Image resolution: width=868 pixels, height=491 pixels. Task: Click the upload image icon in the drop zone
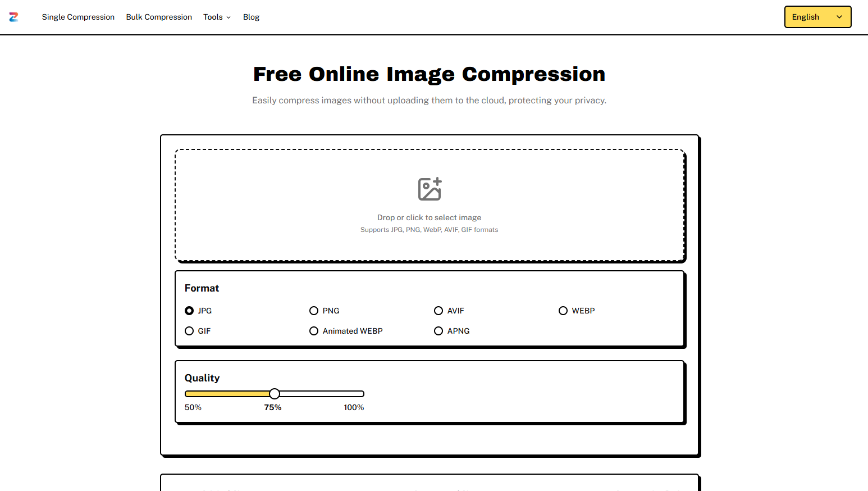coord(429,189)
